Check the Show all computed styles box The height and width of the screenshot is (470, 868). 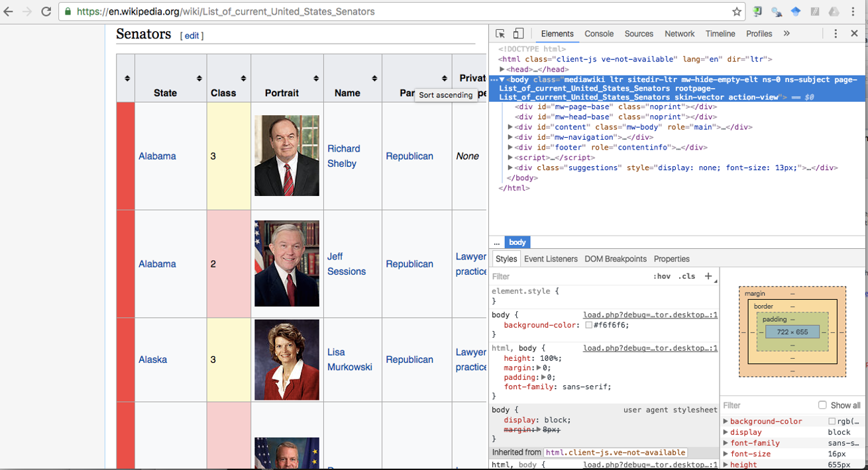point(822,405)
